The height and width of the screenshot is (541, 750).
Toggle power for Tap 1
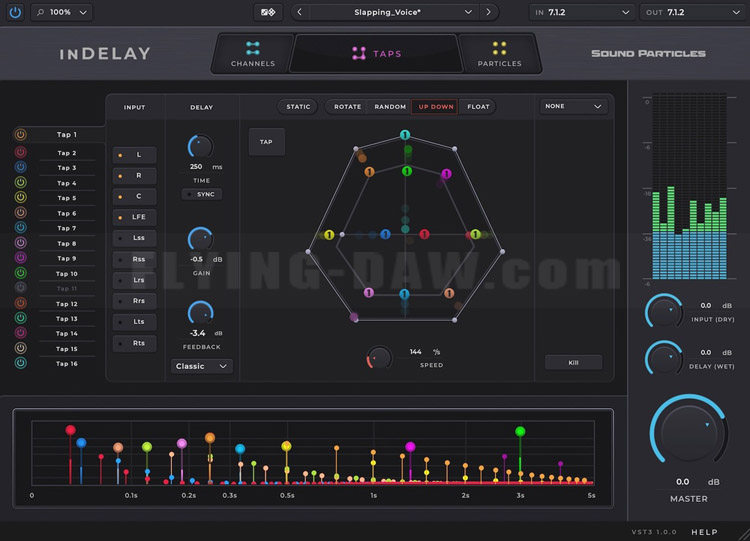20,134
